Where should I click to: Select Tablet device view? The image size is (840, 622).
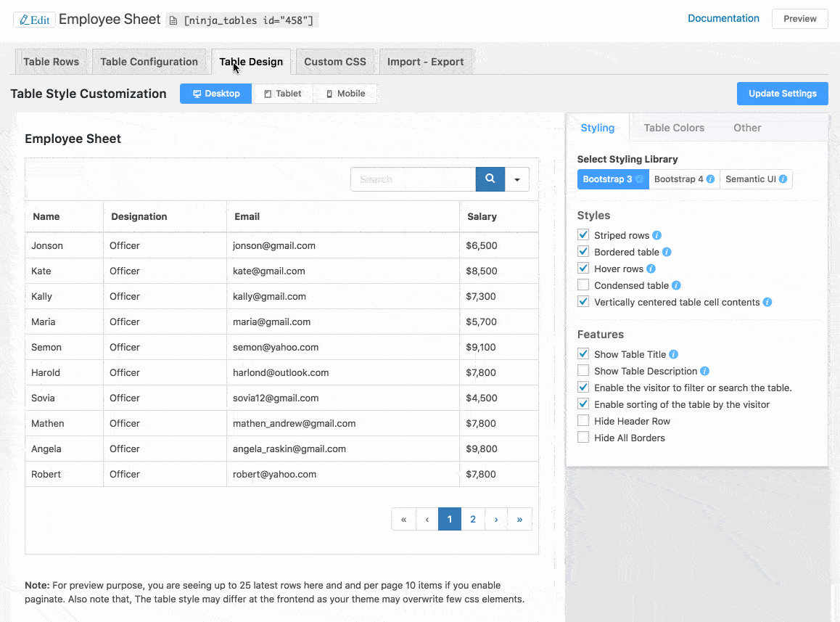tap(282, 94)
